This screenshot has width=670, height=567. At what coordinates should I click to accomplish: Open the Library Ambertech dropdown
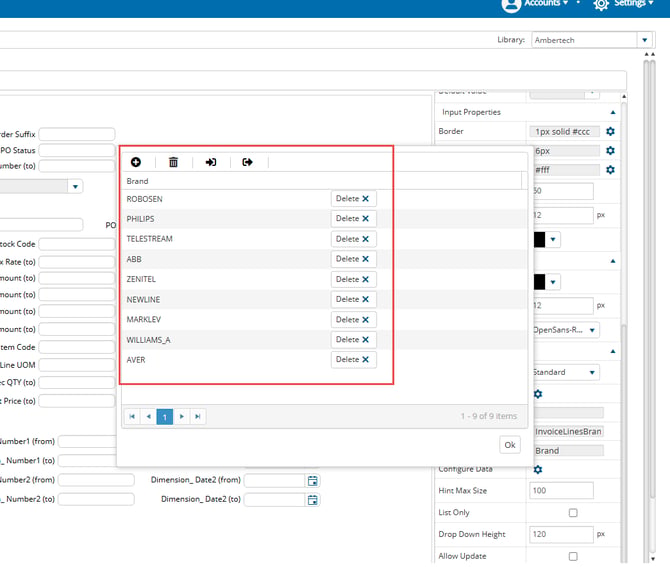[644, 40]
